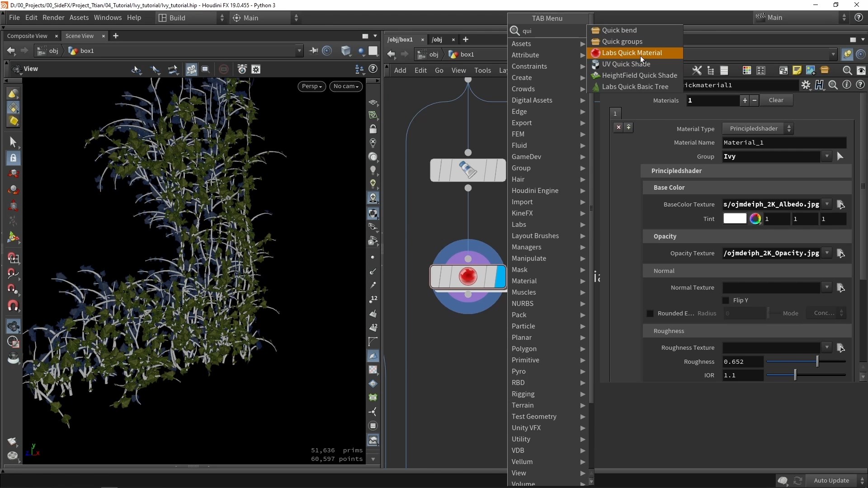Viewport: 868px width, 488px height.
Task: Pick Labs Quick Basic Tree entry
Action: (x=635, y=87)
